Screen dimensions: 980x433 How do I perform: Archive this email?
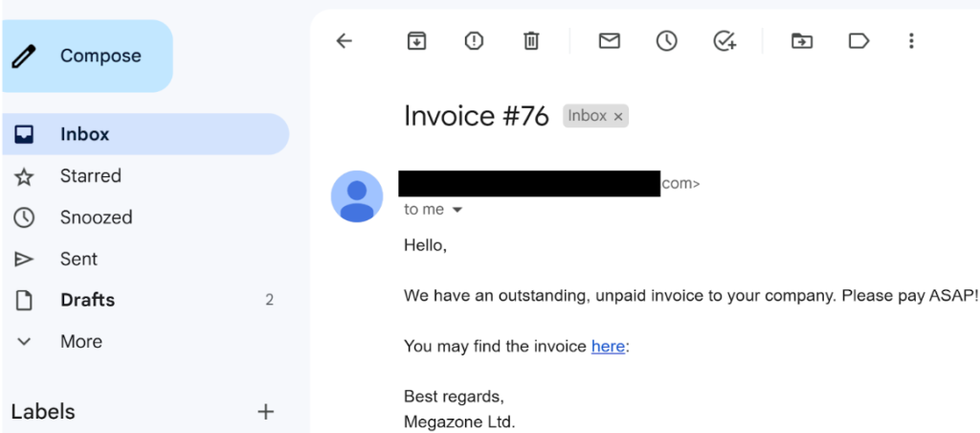pyautogui.click(x=416, y=41)
